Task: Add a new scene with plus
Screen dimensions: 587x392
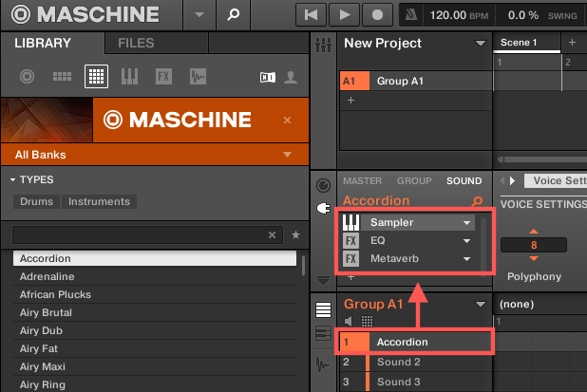Action: tap(572, 43)
